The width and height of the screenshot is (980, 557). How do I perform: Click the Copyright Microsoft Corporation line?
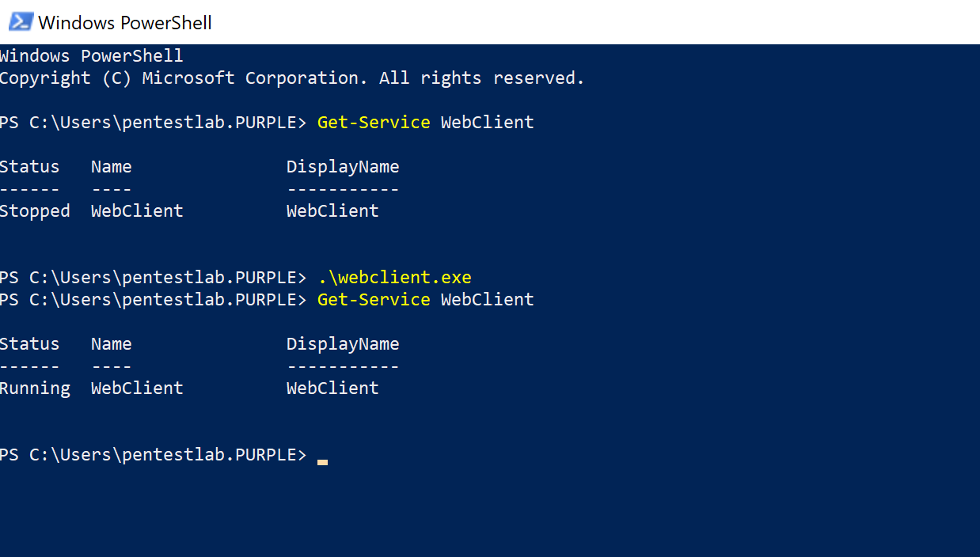pyautogui.click(x=291, y=78)
